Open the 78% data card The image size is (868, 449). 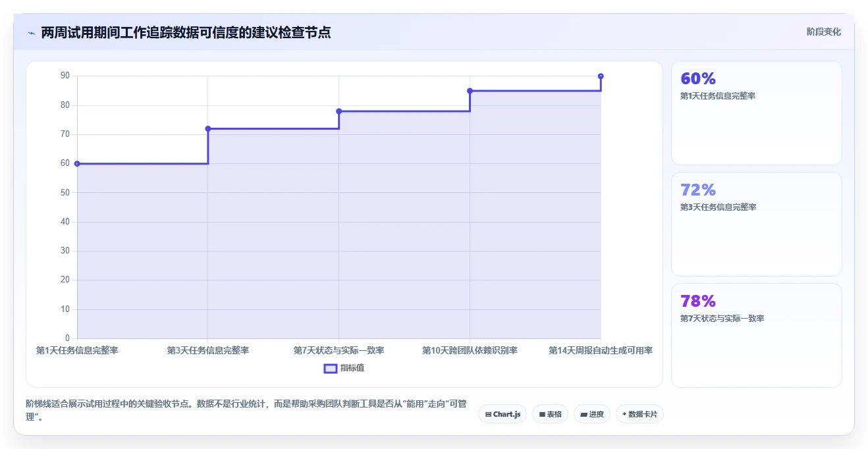[x=757, y=335]
